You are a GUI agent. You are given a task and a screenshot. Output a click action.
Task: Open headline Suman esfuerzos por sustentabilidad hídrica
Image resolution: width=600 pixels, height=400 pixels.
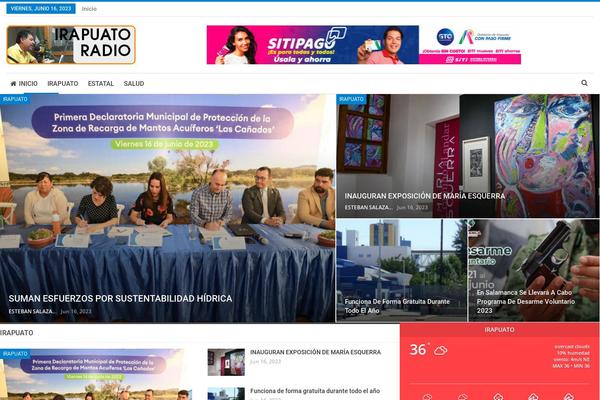pos(120,299)
